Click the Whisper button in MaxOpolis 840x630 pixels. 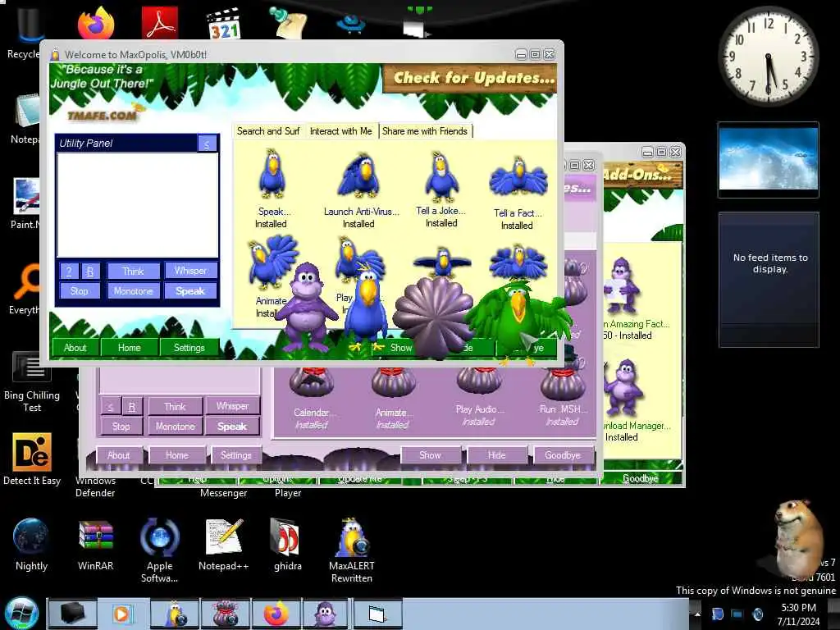(x=190, y=271)
